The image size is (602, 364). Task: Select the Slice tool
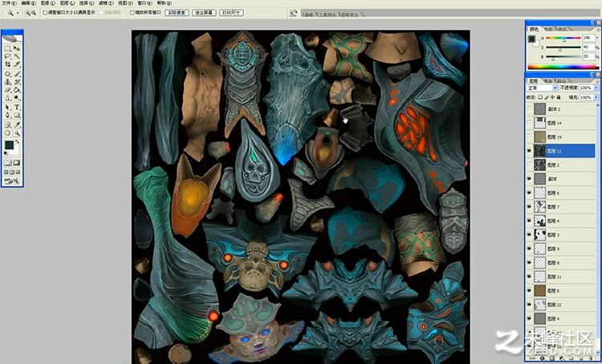coord(17,64)
